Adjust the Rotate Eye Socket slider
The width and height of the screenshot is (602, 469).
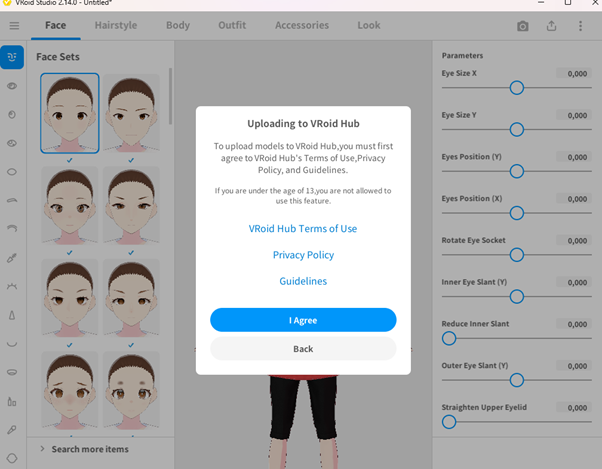[x=516, y=255]
